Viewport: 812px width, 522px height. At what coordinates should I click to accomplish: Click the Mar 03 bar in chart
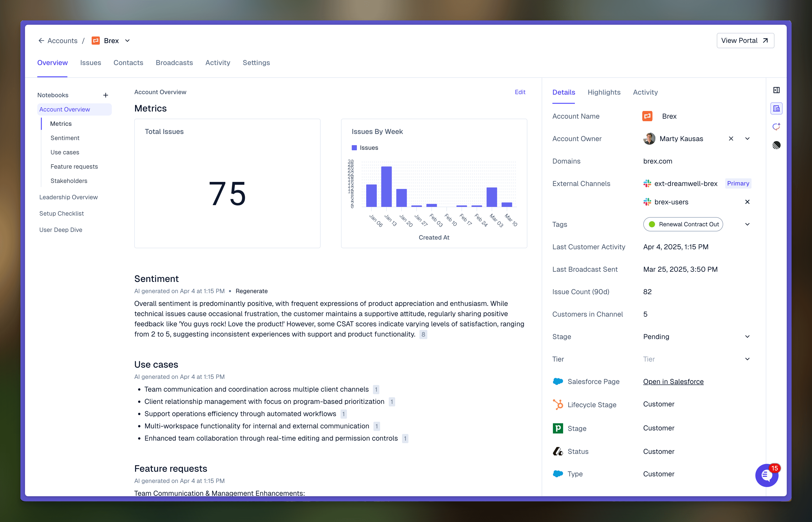point(492,197)
